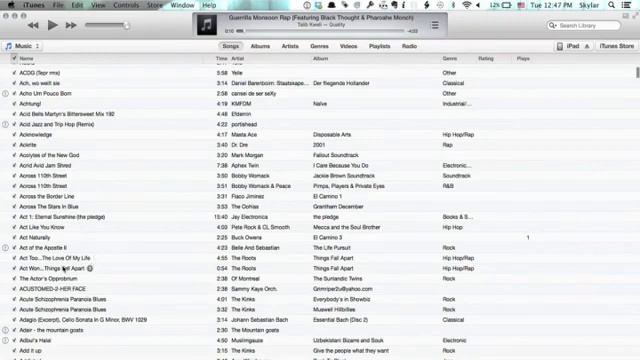Open the Up Next list icon
This screenshot has height=360, width=640.
click(435, 25)
